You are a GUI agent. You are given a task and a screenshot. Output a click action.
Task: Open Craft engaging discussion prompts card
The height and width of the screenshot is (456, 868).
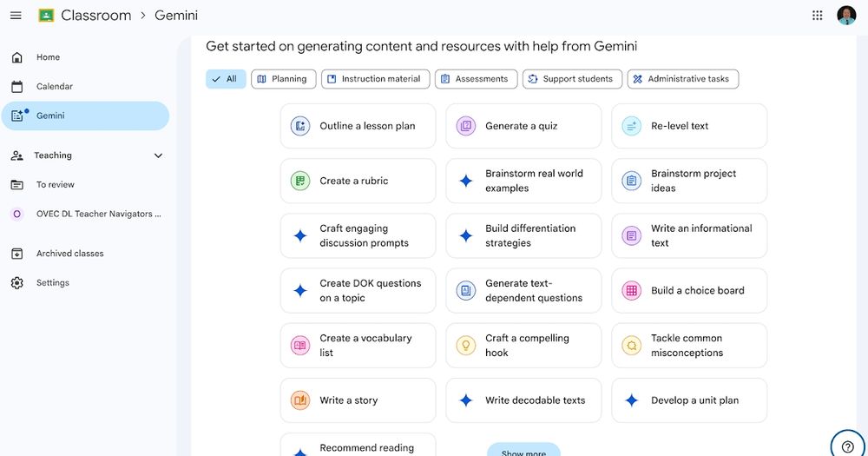click(358, 235)
